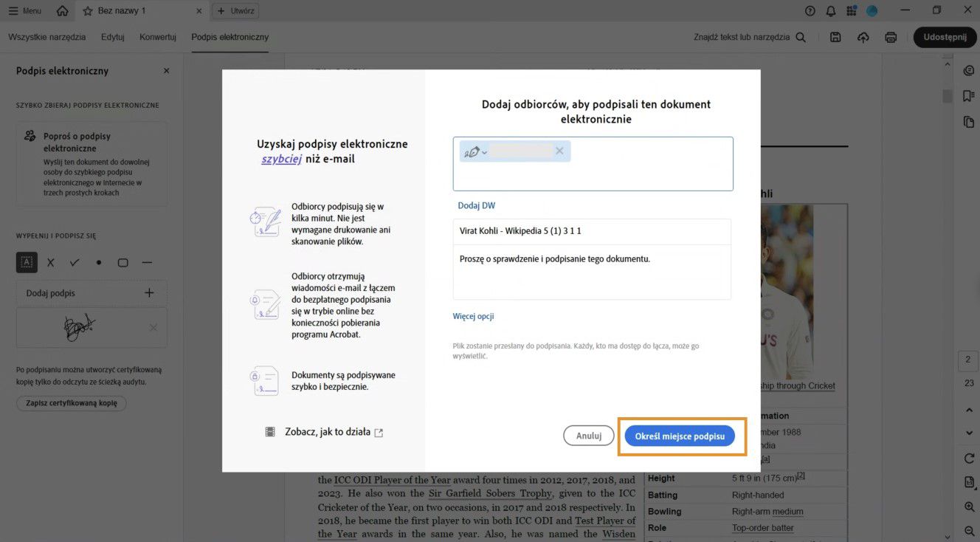This screenshot has height=542, width=980.
Task: Open the page display options icon
Action: [x=969, y=483]
